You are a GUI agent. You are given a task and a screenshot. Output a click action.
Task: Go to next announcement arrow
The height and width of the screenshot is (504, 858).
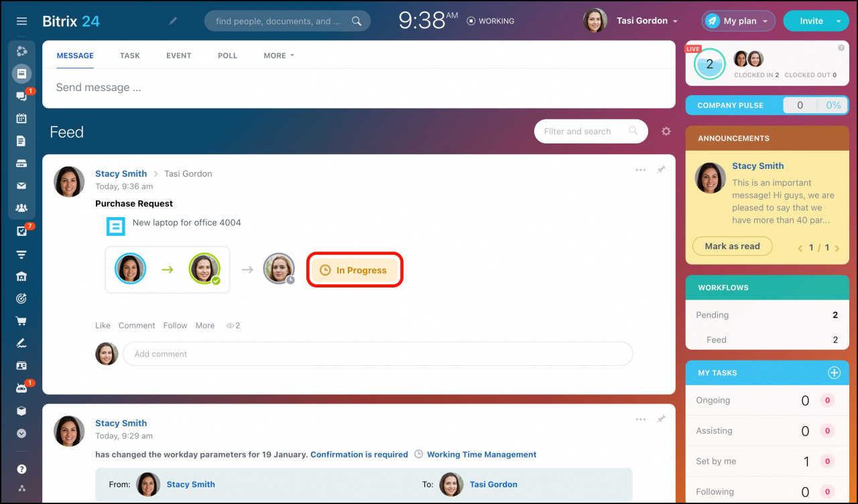tap(837, 248)
